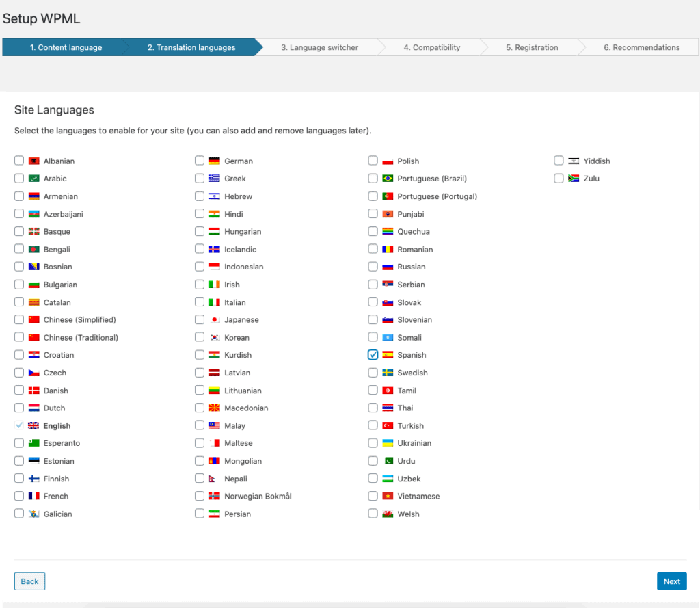
Task: Enable the Turkish language checkbox
Action: point(373,425)
